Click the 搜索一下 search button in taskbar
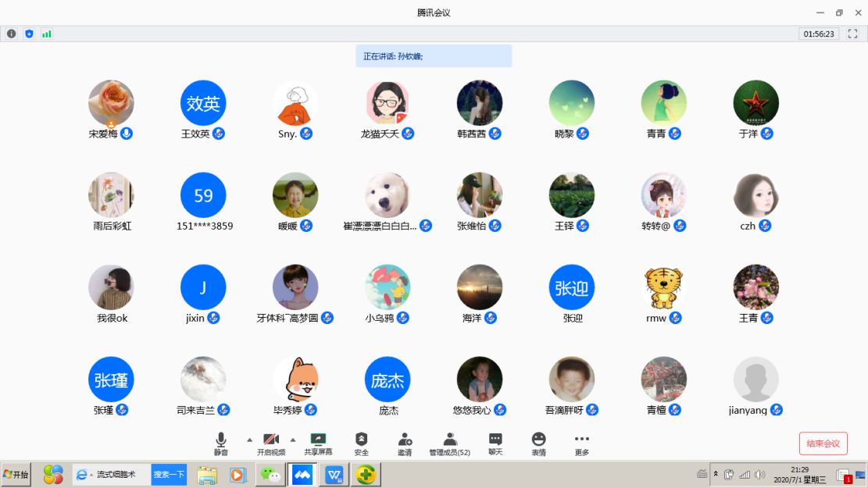868x488 pixels. (169, 475)
